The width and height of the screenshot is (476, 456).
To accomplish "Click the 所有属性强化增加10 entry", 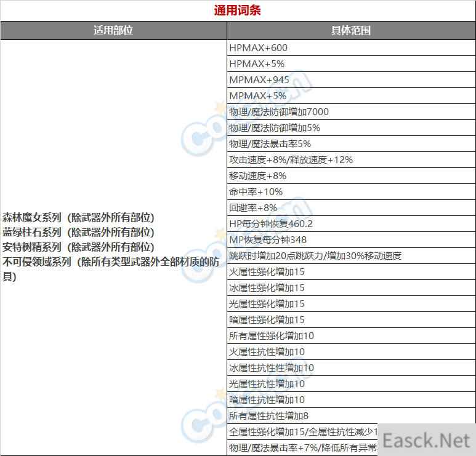I will pyautogui.click(x=271, y=336).
